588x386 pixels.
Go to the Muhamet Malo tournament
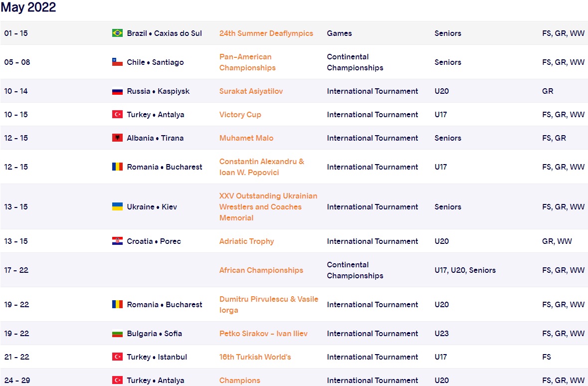coord(246,138)
